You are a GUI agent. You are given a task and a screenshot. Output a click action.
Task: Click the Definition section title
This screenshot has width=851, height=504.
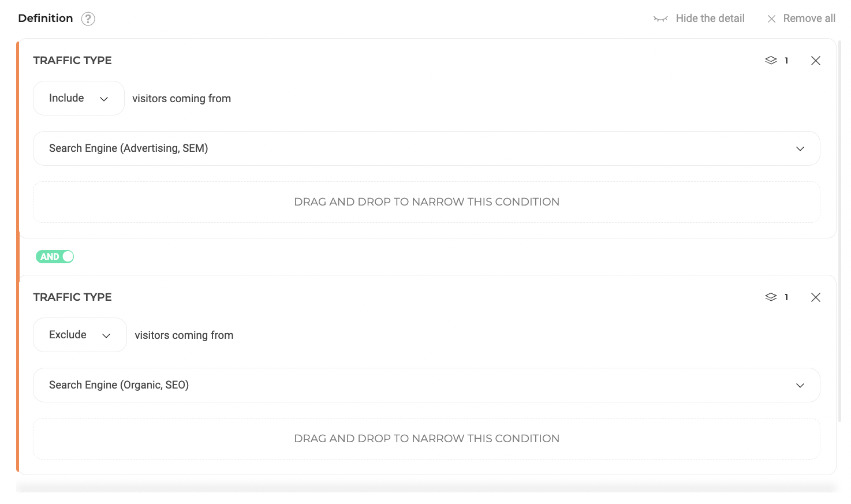(x=46, y=18)
